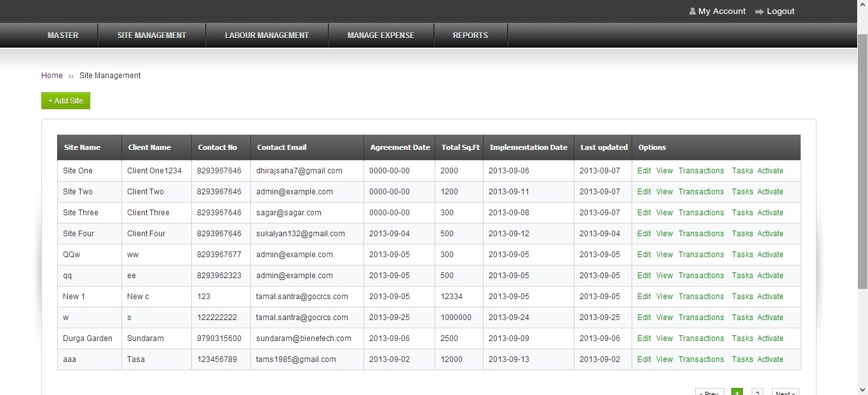Open the Master menu
This screenshot has width=868, height=395.
(x=63, y=36)
